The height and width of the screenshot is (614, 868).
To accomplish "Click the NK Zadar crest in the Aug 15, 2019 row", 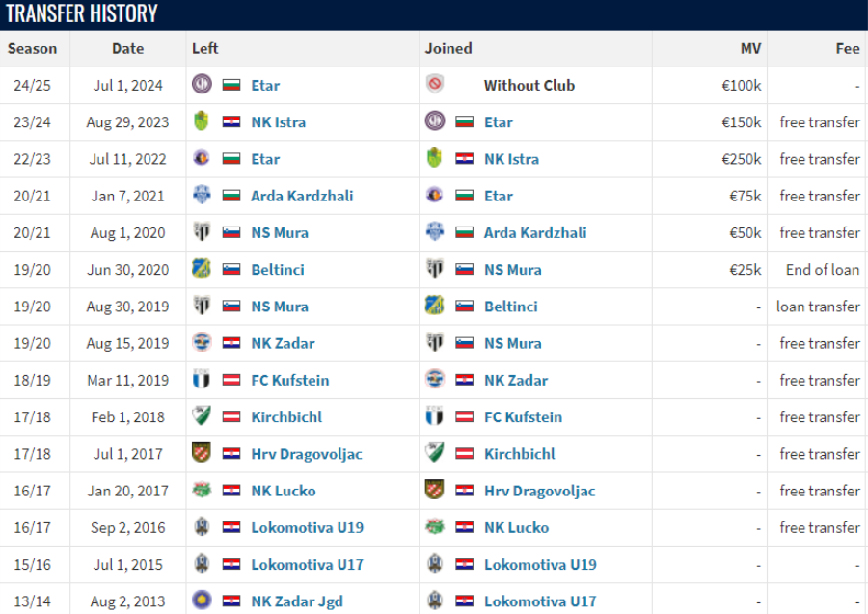I will pyautogui.click(x=202, y=343).
